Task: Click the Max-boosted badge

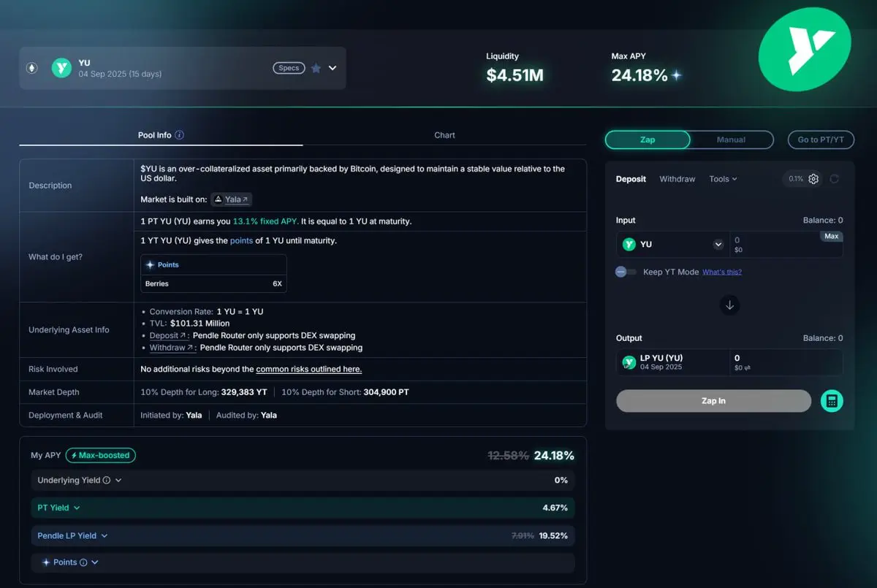Action: (101, 455)
